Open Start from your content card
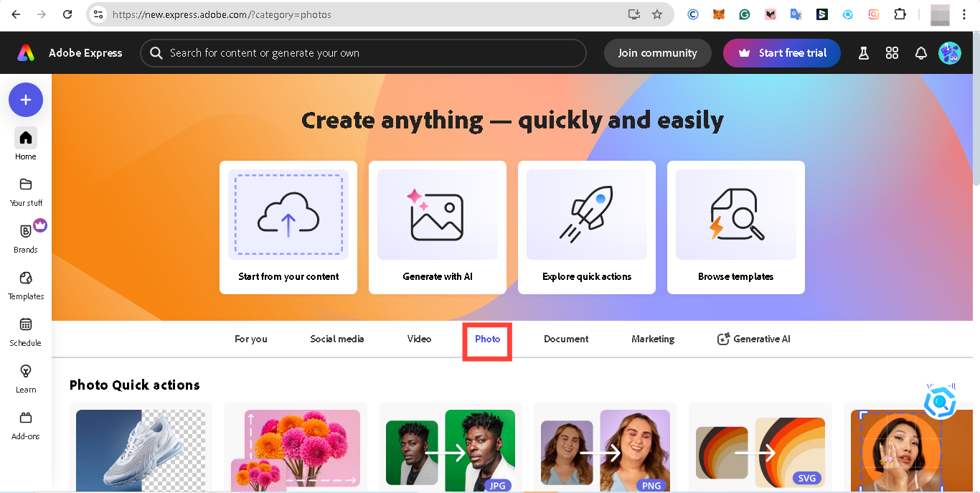 point(288,227)
